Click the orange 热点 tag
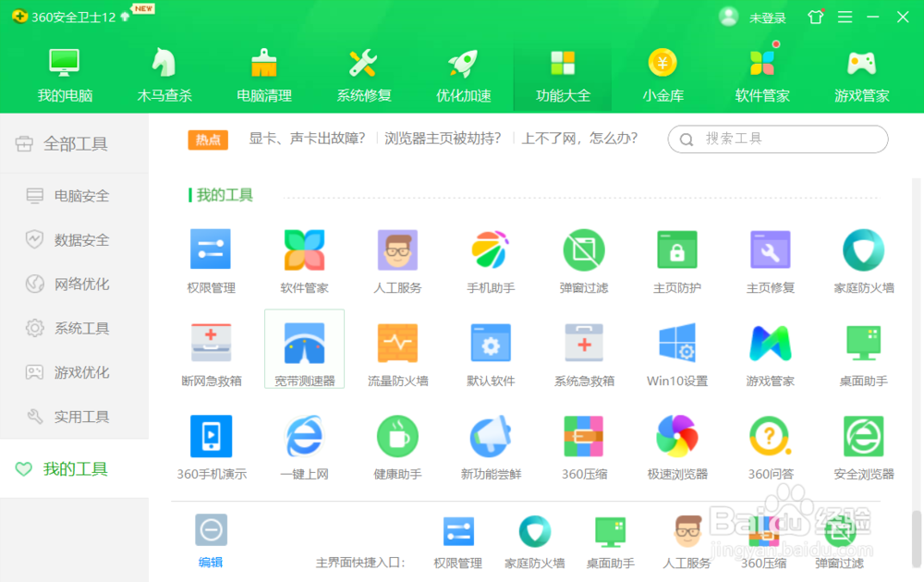 coord(208,139)
